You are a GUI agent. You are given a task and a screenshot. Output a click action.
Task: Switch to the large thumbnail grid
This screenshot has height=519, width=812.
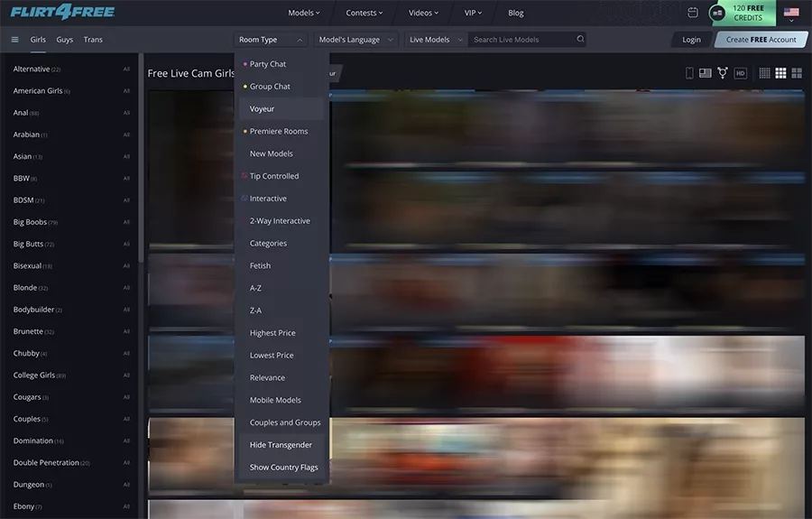click(797, 73)
